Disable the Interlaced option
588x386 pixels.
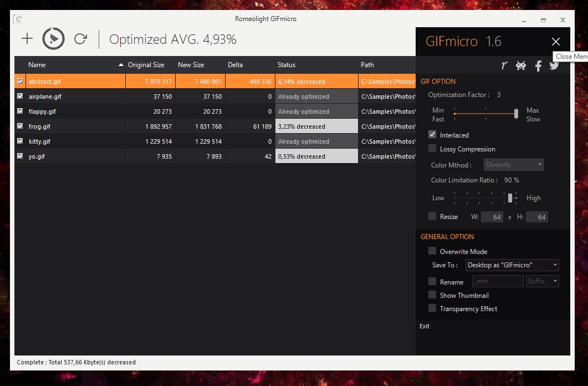pyautogui.click(x=432, y=134)
